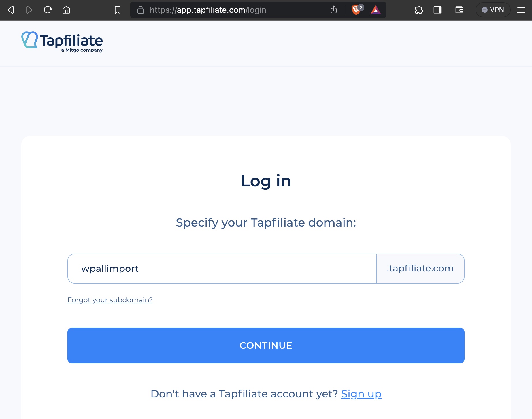Click the address bar URL
The height and width of the screenshot is (419, 532).
click(207, 10)
